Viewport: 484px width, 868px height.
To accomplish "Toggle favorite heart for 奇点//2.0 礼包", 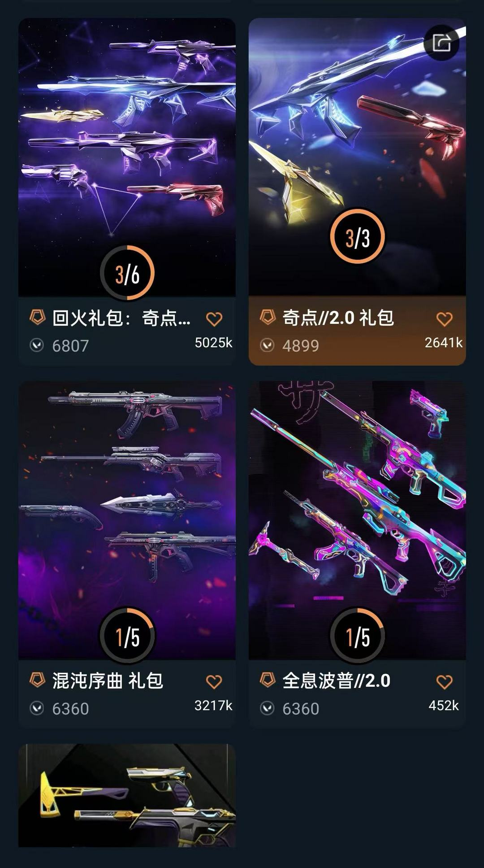I will tap(445, 319).
